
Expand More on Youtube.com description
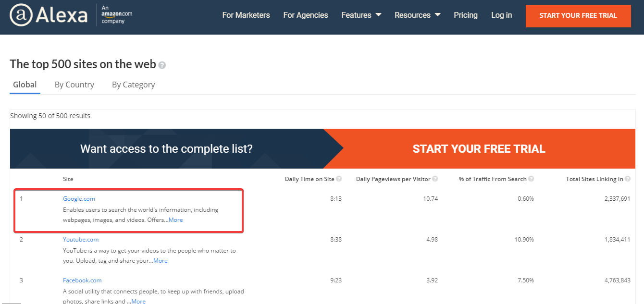click(x=161, y=261)
